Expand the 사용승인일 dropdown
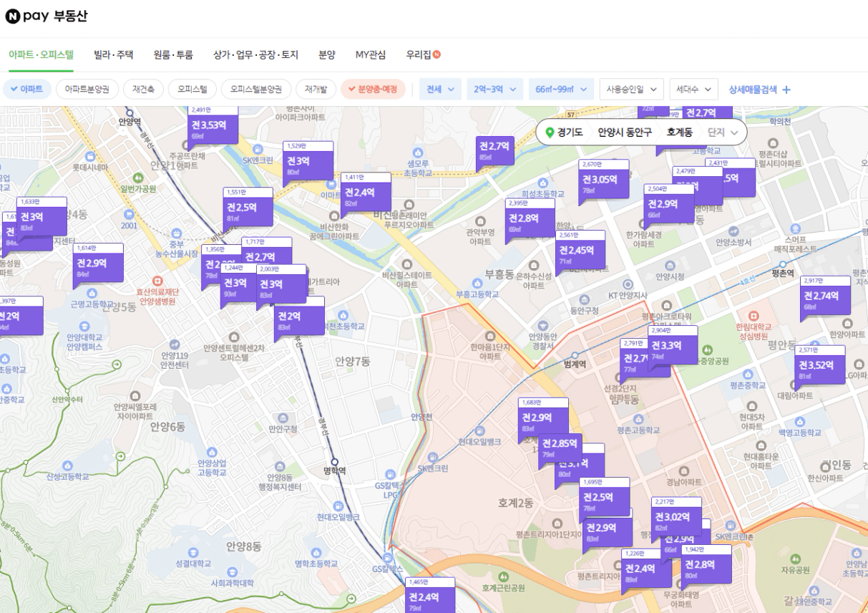Viewport: 868px width, 613px height. [631, 90]
